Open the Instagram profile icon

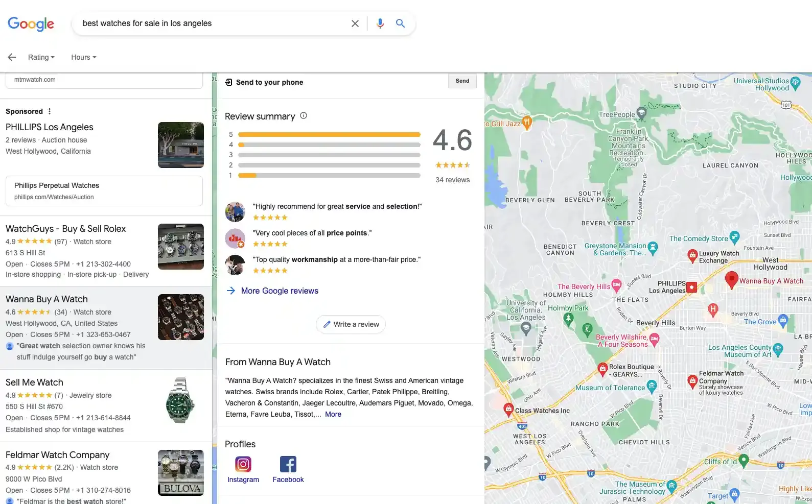tap(243, 464)
